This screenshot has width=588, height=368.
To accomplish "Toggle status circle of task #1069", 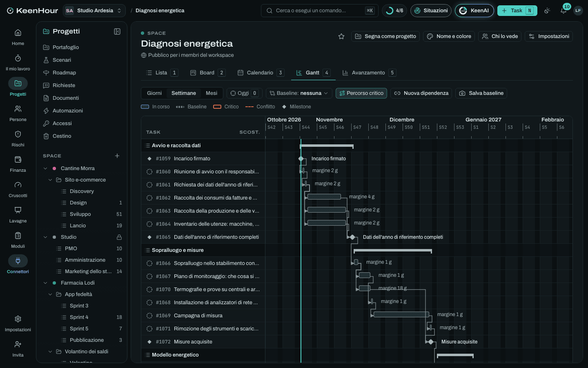I will pyautogui.click(x=149, y=316).
